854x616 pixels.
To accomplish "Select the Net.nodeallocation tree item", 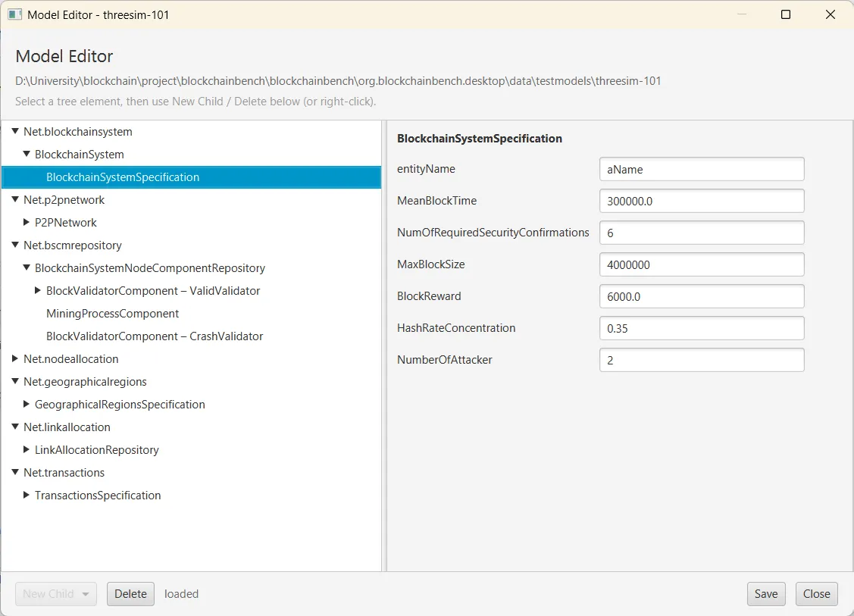I will [x=191, y=358].
